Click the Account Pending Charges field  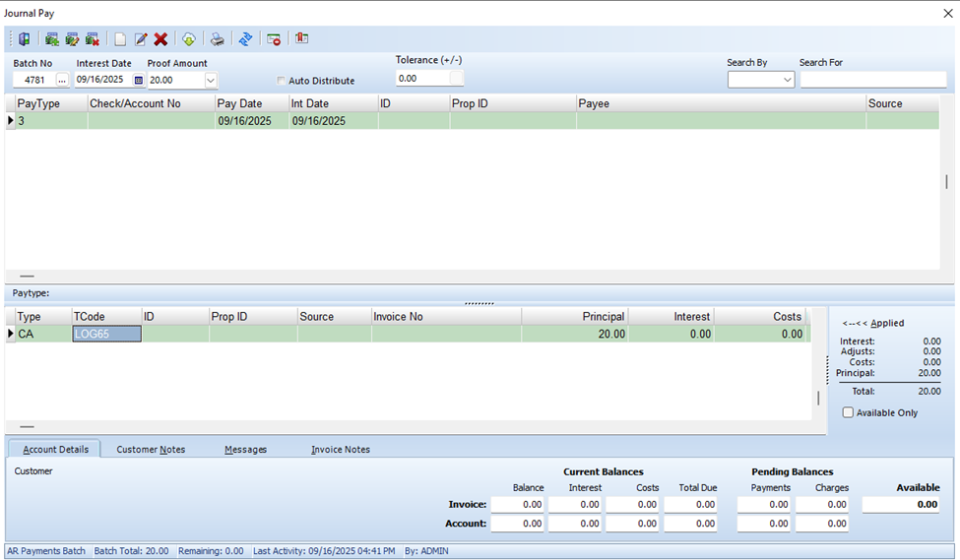pos(822,524)
